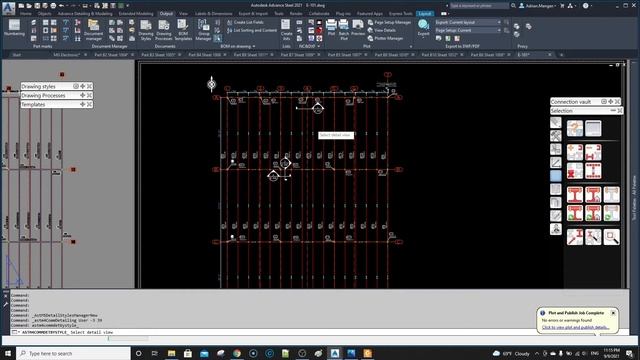Click the Undo arrow in quick access toolbar

[x=61, y=6]
